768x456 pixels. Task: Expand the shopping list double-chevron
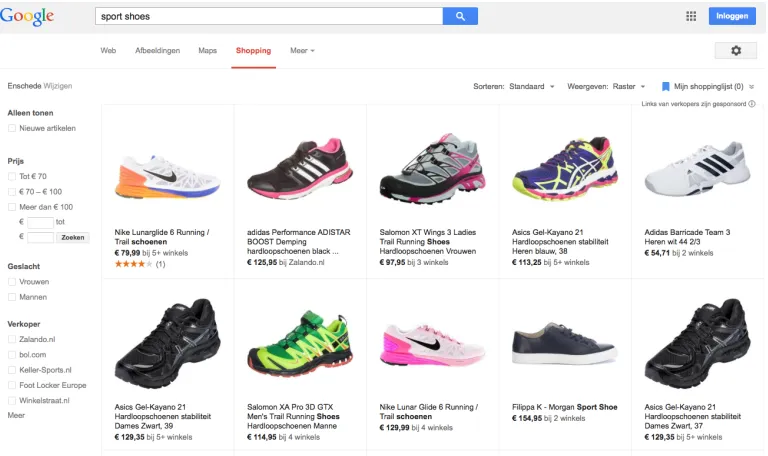(751, 87)
